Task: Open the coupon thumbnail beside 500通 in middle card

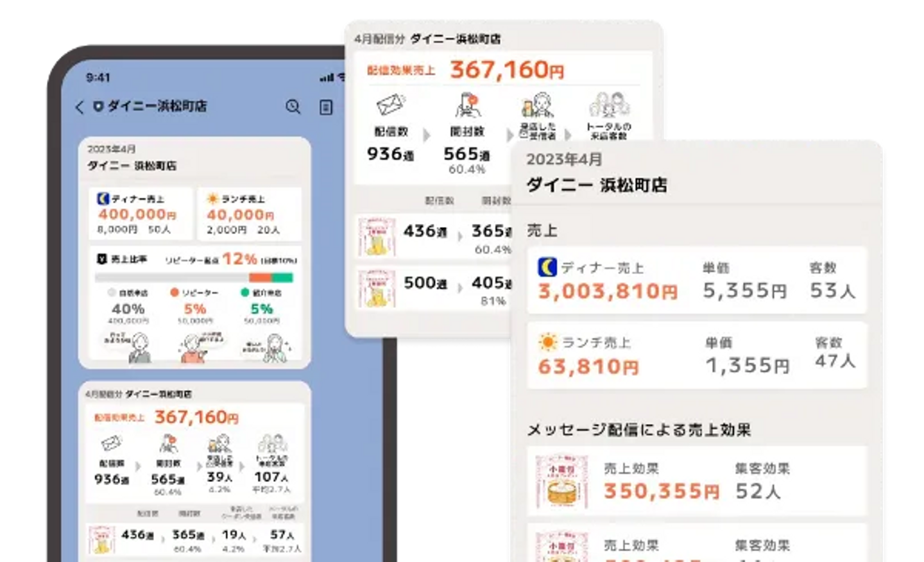Action: tap(377, 289)
